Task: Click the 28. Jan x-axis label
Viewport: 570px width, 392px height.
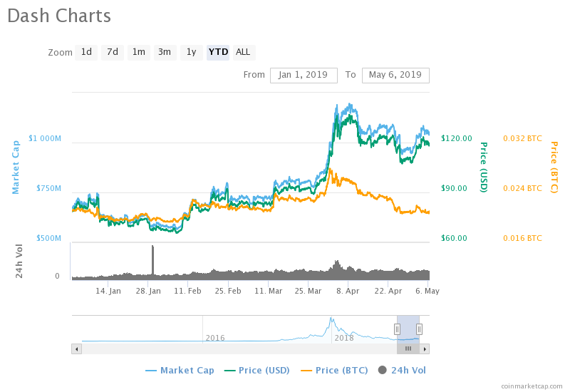Action: pos(148,292)
